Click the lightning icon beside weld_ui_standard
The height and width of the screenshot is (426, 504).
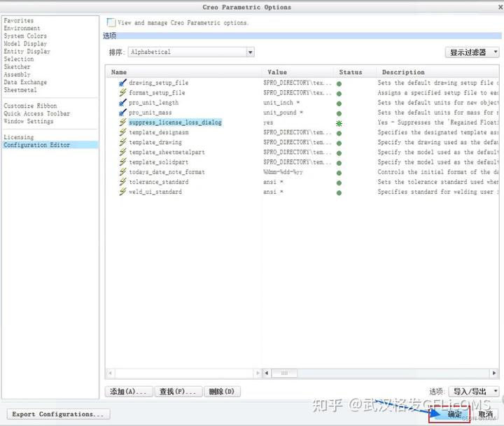122,192
